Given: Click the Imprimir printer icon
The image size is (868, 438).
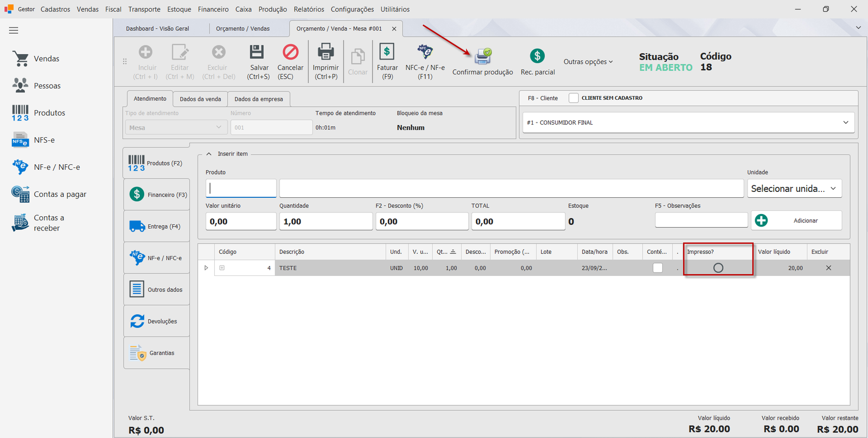Looking at the screenshot, I should click(x=325, y=52).
